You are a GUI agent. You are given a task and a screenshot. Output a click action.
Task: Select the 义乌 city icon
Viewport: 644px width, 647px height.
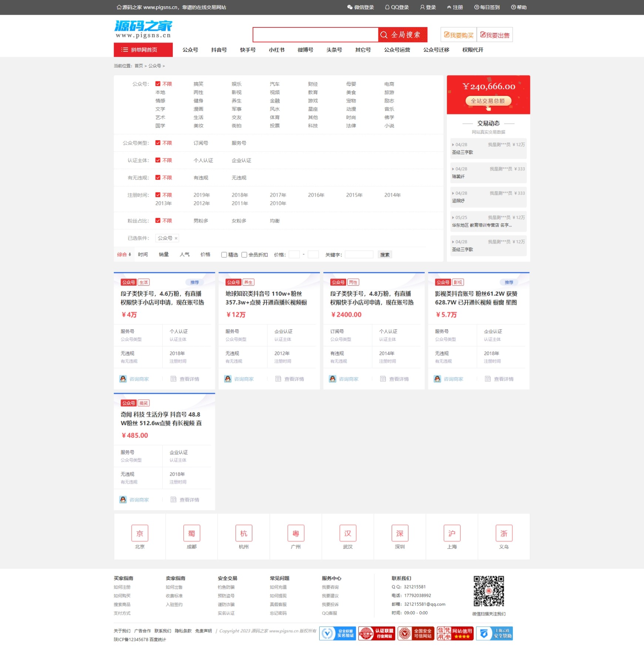tap(504, 533)
